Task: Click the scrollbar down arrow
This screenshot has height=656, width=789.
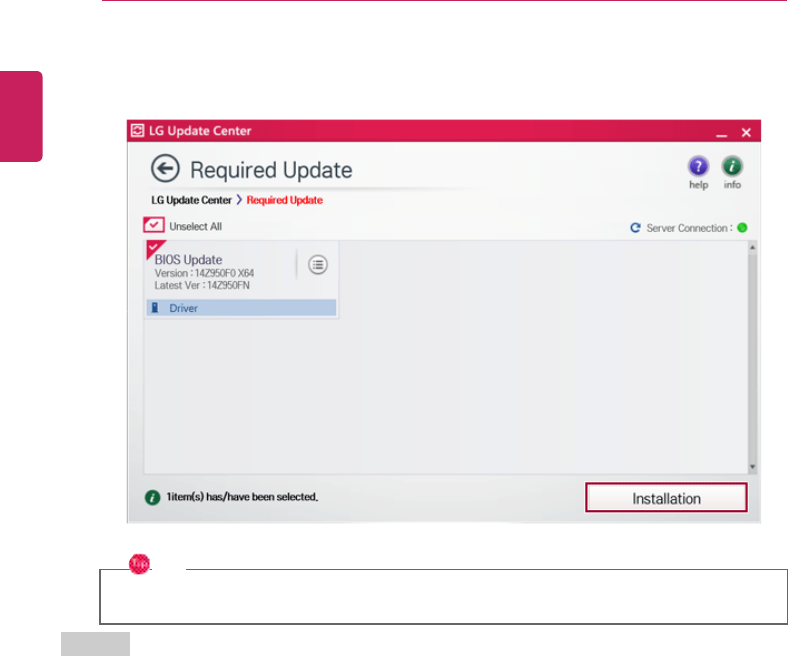Action: pyautogui.click(x=752, y=467)
